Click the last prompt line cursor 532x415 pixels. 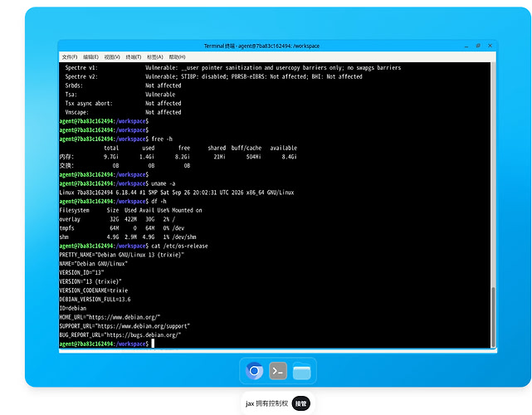tap(153, 344)
